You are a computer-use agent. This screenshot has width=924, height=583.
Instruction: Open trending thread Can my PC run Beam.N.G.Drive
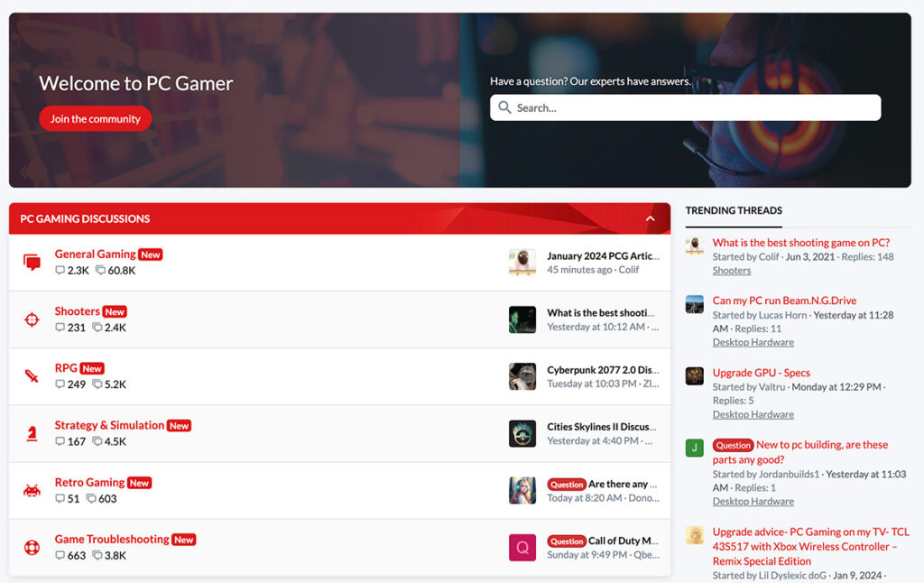tap(784, 301)
